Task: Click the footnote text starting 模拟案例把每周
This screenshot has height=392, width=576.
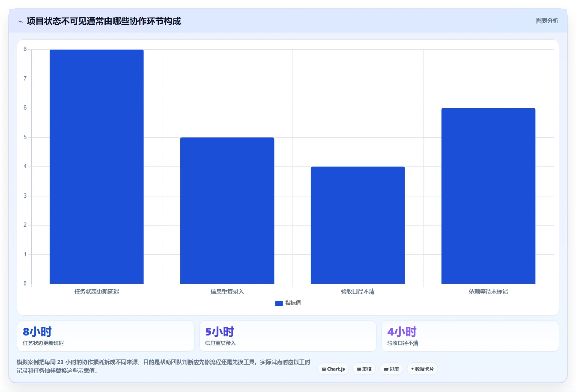Action: click(x=164, y=366)
